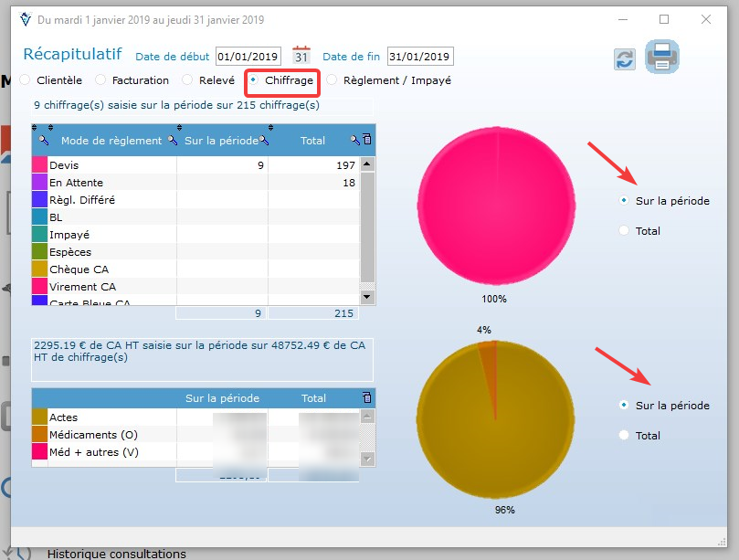Select the Clientèle radio option
The image size is (739, 560).
tap(25, 80)
